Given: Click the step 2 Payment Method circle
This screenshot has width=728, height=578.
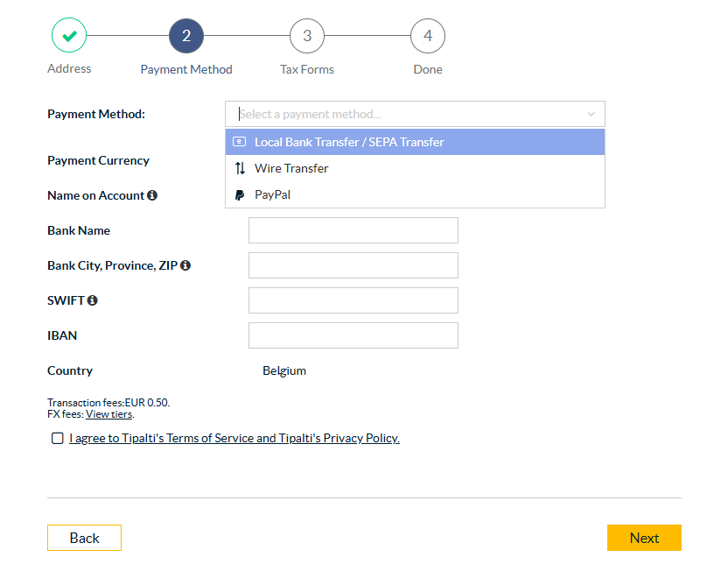Looking at the screenshot, I should (186, 36).
